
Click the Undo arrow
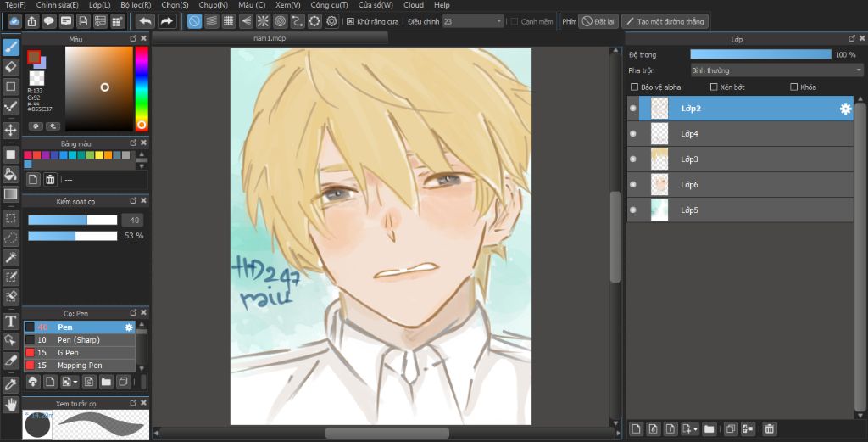(x=145, y=21)
